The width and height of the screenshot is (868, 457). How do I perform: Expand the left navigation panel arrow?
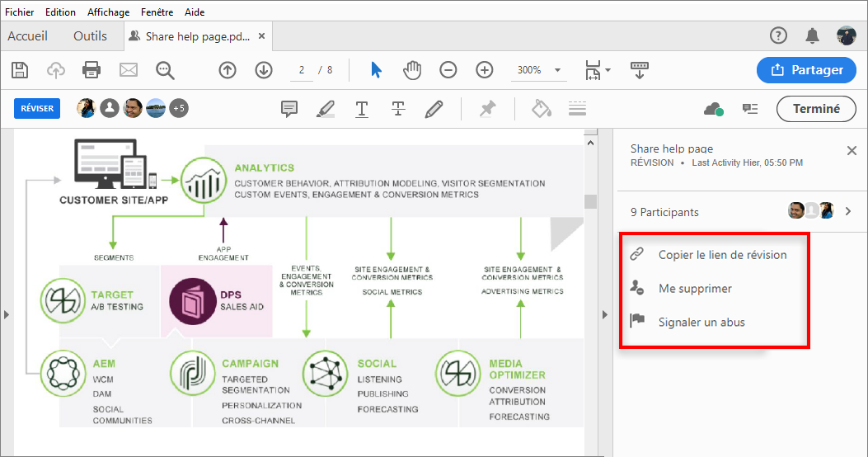7,314
